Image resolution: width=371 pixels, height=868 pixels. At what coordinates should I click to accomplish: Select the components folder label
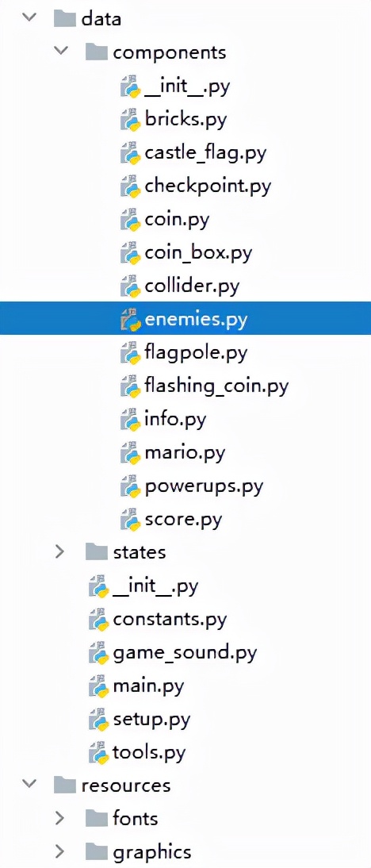169,52
